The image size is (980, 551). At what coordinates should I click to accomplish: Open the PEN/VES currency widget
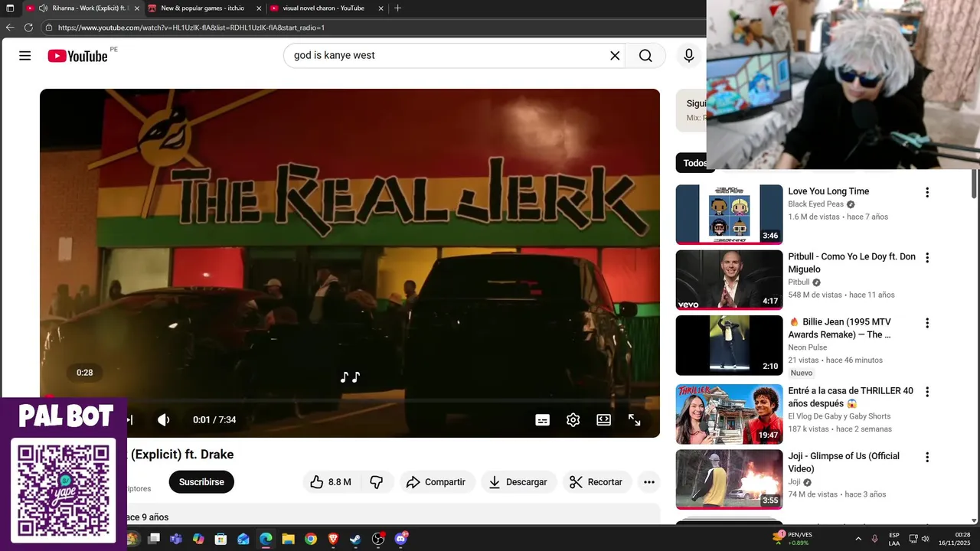tap(793, 538)
